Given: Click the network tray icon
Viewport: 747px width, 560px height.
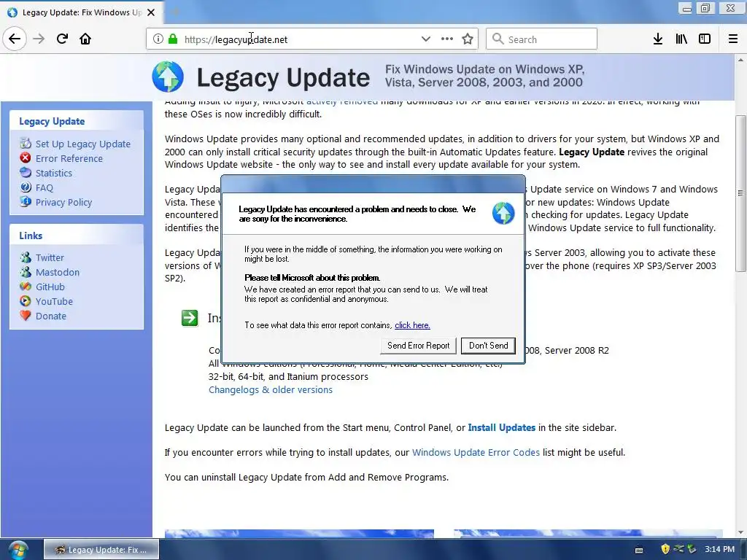Looking at the screenshot, I should pyautogui.click(x=678, y=549).
